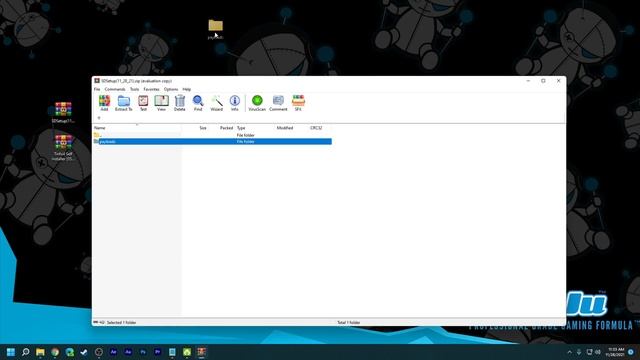
Task: Click the SFX toolbar icon
Action: 298,103
